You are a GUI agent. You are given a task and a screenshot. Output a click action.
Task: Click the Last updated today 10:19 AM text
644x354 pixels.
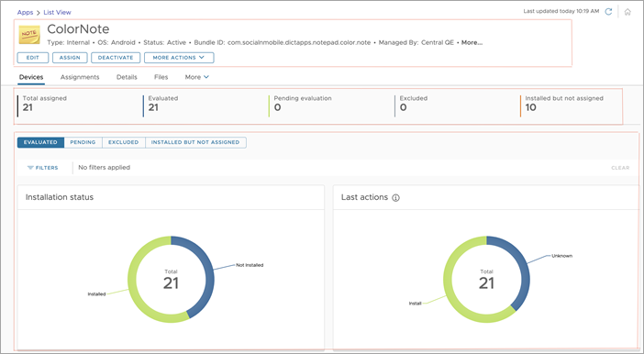tap(561, 11)
